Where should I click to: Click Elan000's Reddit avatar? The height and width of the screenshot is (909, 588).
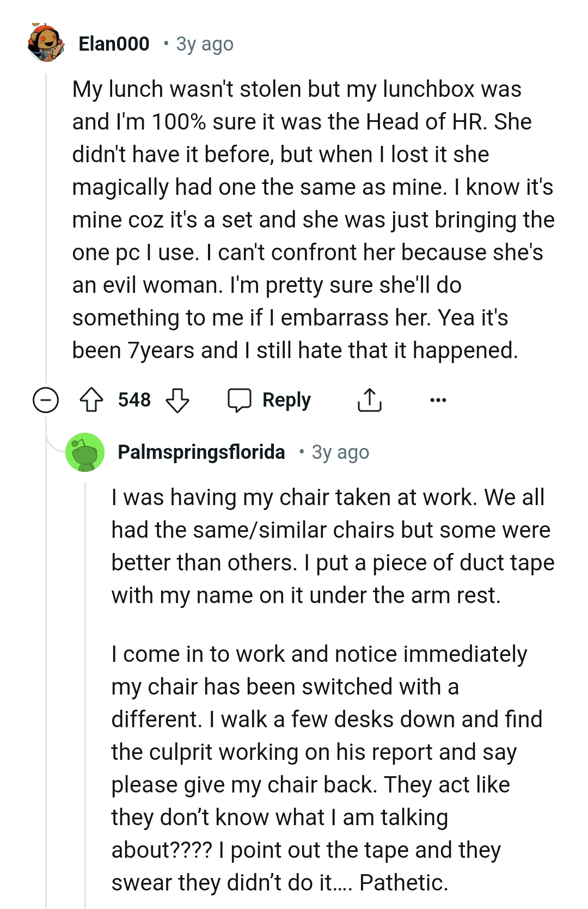[x=46, y=44]
